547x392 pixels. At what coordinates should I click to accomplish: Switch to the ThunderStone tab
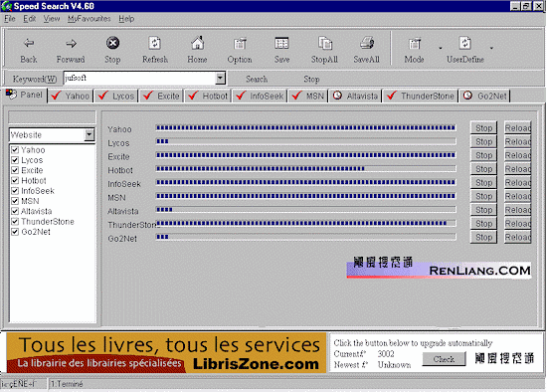(421, 96)
